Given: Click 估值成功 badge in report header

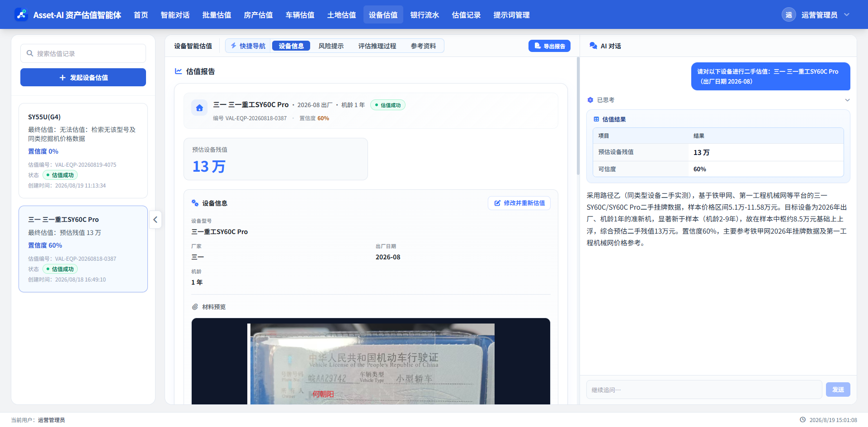Looking at the screenshot, I should click(388, 105).
